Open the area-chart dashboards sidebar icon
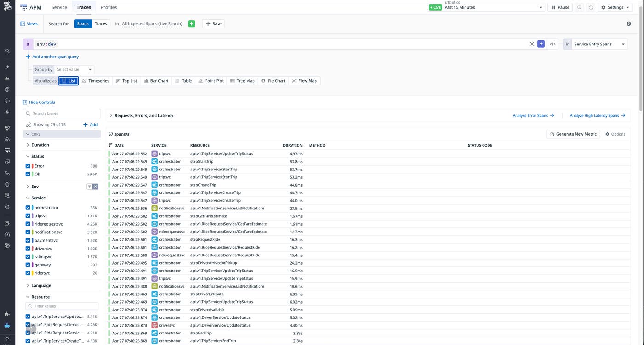 coord(7,78)
